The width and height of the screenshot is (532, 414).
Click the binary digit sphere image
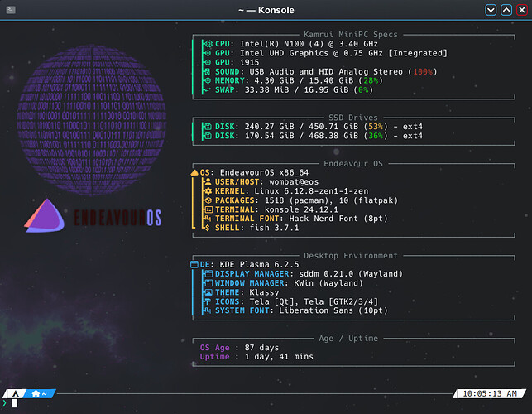[92, 119]
